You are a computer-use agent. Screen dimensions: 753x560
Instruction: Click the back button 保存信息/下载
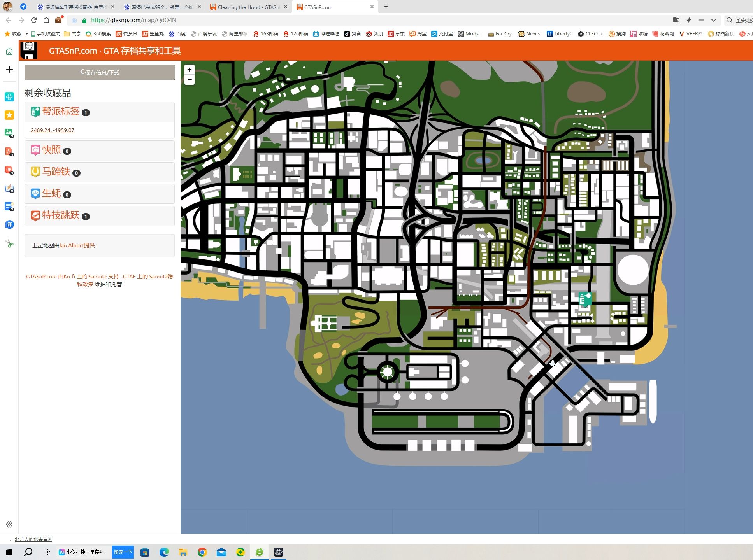100,72
